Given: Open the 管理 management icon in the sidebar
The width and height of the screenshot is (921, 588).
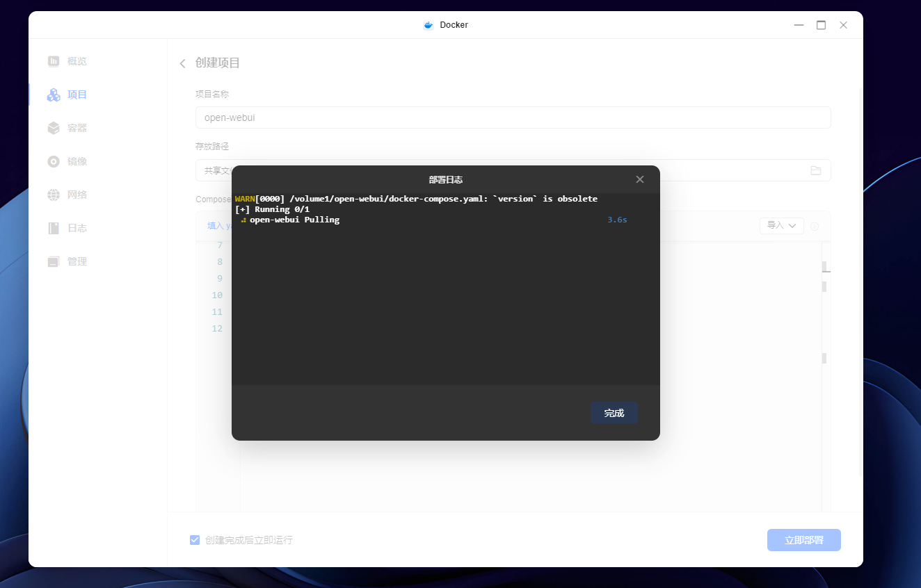Looking at the screenshot, I should click(54, 261).
